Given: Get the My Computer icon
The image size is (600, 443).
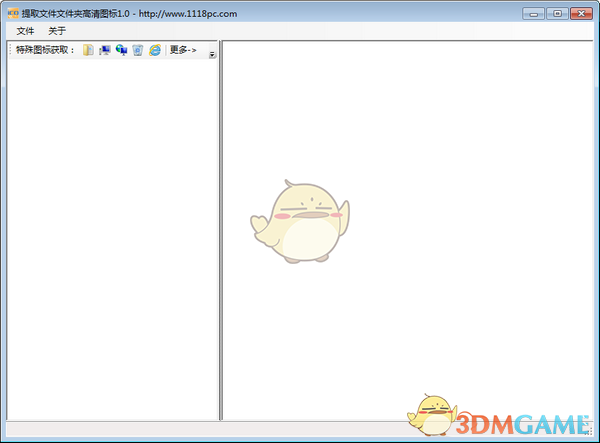Looking at the screenshot, I should (x=104, y=50).
